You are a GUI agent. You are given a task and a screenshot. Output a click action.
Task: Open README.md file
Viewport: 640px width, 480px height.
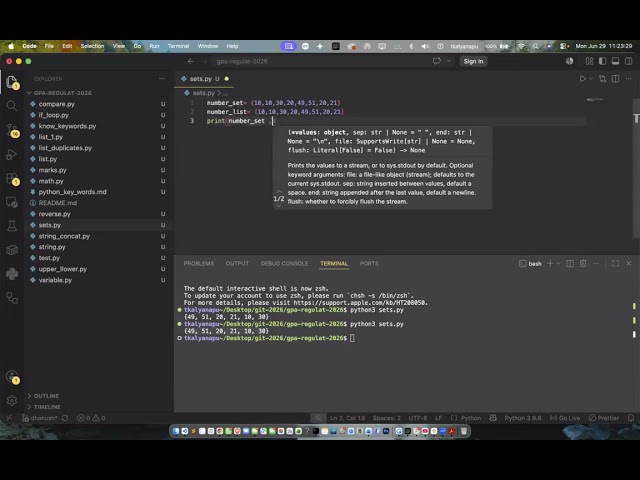(99, 203)
